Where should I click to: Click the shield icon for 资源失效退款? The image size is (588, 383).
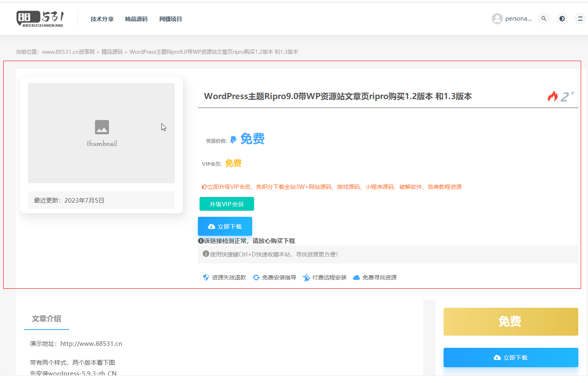206,277
